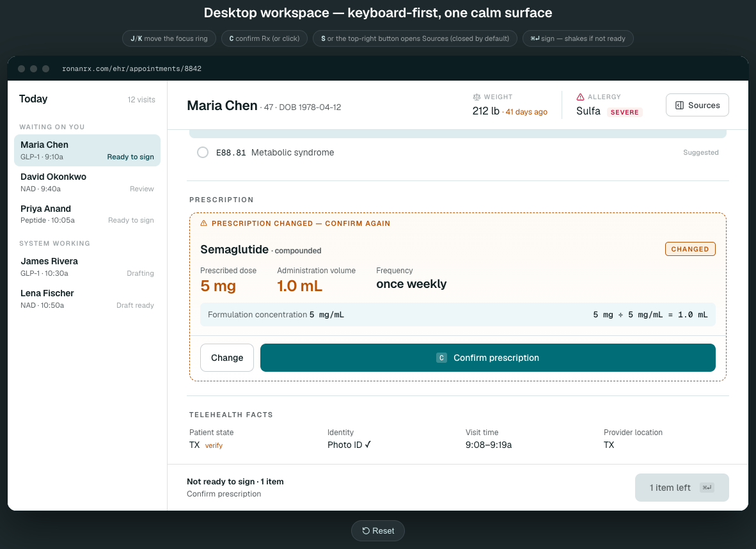The height and width of the screenshot is (549, 756).
Task: Open the Sources panel
Action: (697, 105)
